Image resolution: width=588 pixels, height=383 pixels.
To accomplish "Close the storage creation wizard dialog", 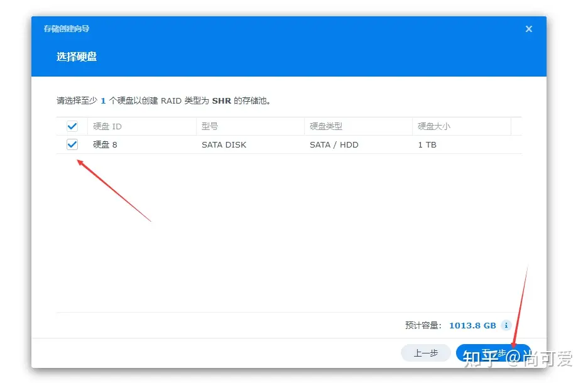I will click(x=529, y=29).
